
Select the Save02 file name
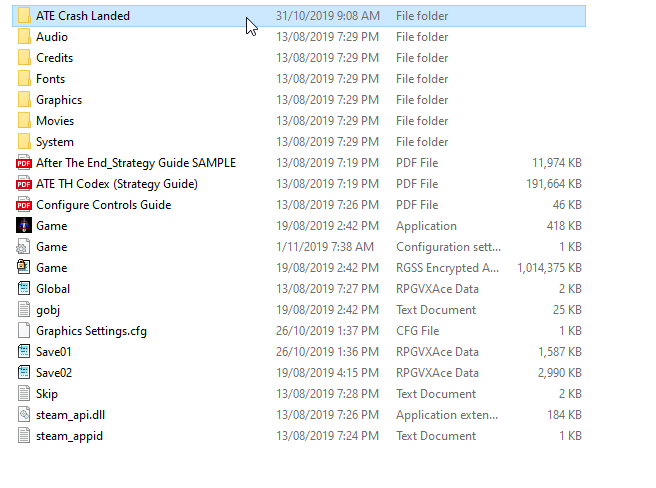pyautogui.click(x=54, y=373)
